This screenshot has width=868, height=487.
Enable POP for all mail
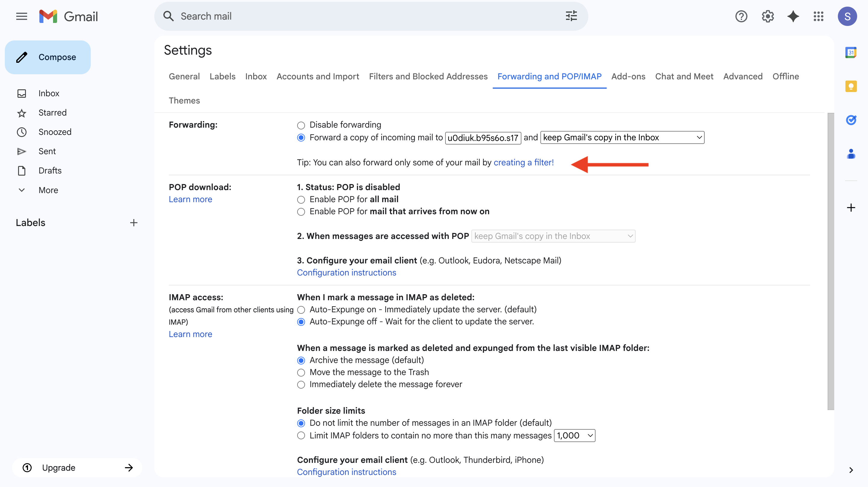click(301, 200)
